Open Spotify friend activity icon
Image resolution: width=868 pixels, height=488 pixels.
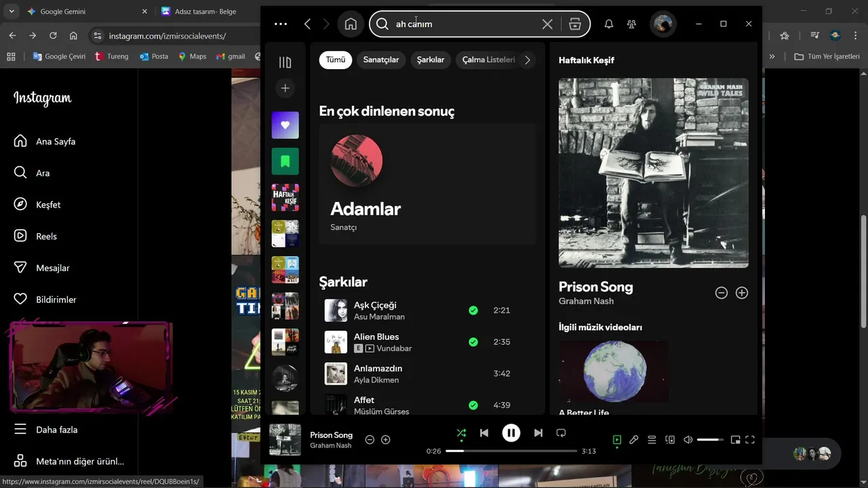tap(631, 24)
